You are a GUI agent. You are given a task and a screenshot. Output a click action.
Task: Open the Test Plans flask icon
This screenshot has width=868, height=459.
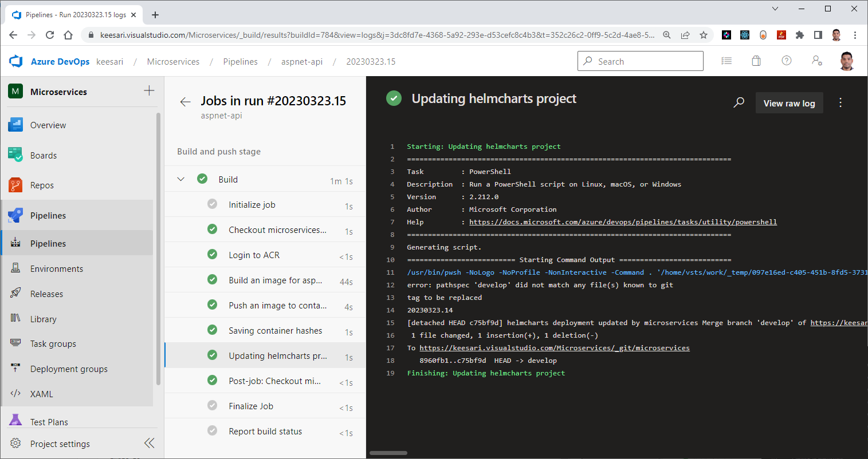[15, 420]
